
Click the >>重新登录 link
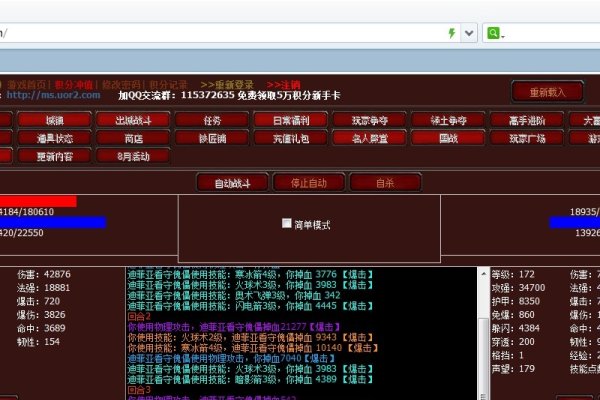point(227,85)
